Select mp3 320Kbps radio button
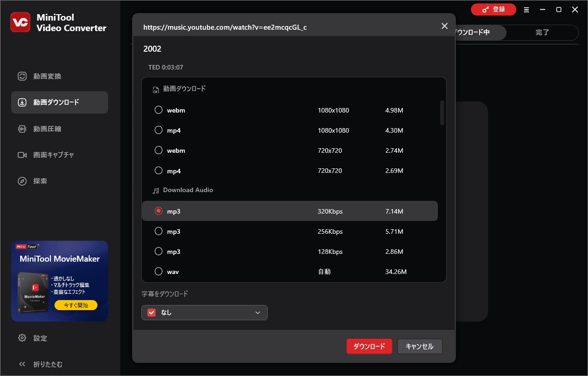 pyautogui.click(x=158, y=211)
